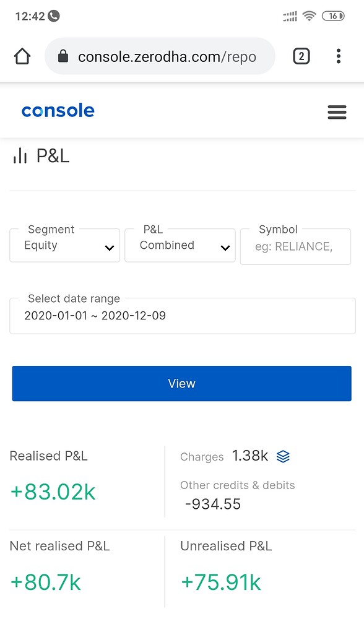Screen dimensions: 364x619
Task: Open the P&L bar chart icon
Action: pos(20,155)
